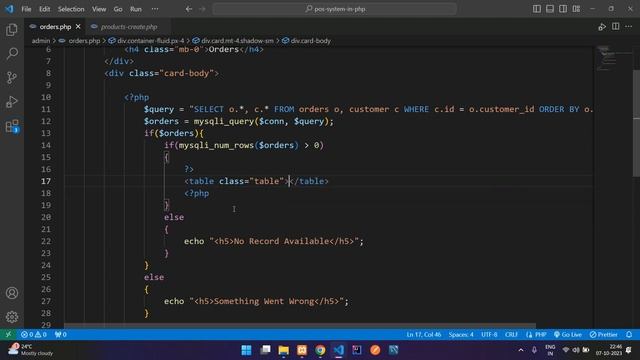
Task: Open the XAMPP taskbar icon
Action: pyautogui.click(x=302, y=350)
